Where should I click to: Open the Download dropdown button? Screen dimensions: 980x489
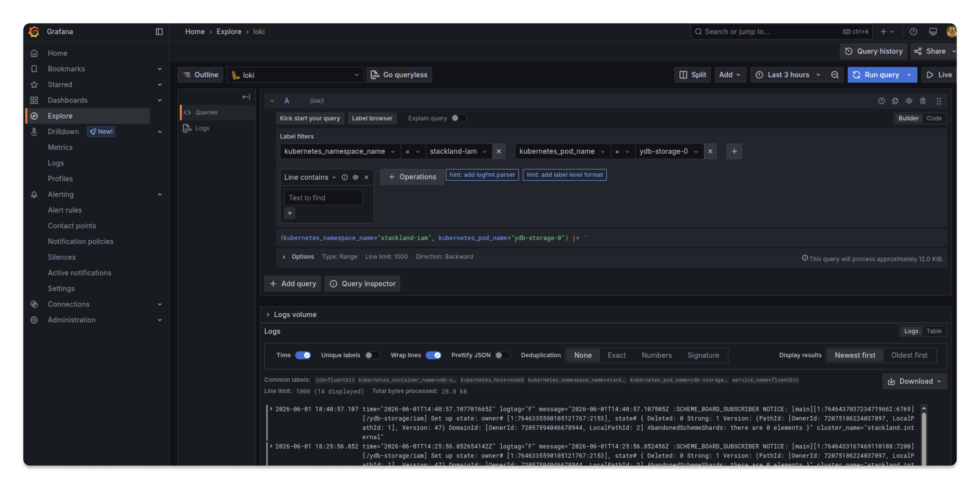pyautogui.click(x=914, y=381)
